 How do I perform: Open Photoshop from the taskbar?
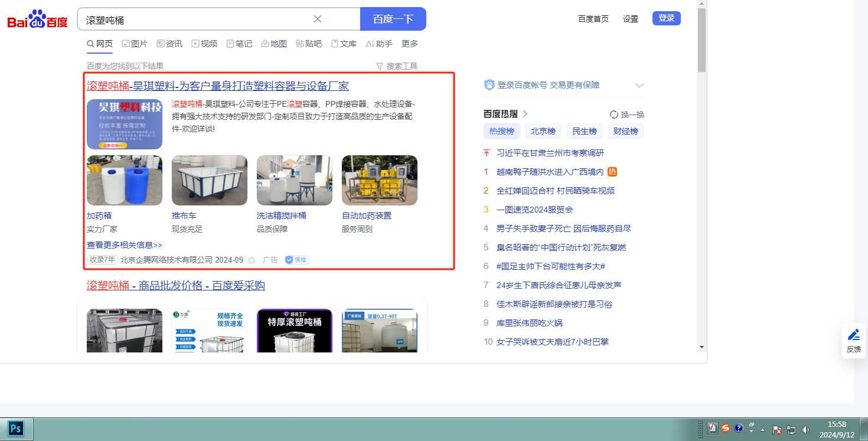pyautogui.click(x=16, y=428)
